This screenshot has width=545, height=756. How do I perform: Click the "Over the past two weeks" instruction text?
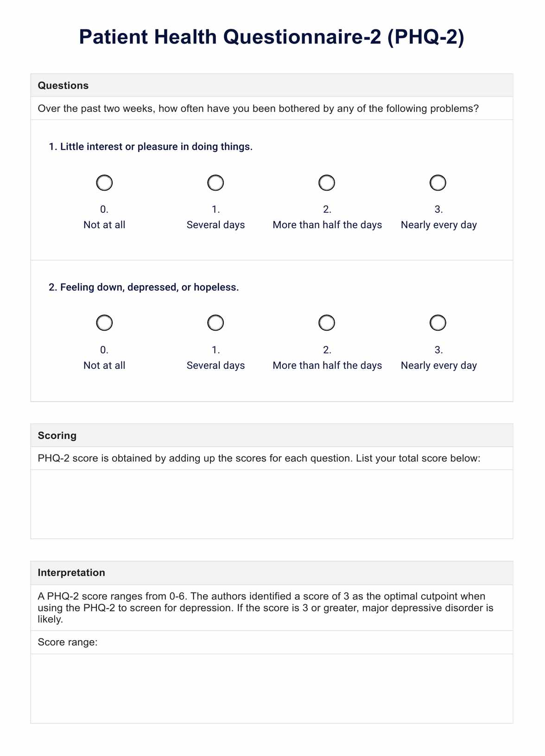click(x=258, y=109)
